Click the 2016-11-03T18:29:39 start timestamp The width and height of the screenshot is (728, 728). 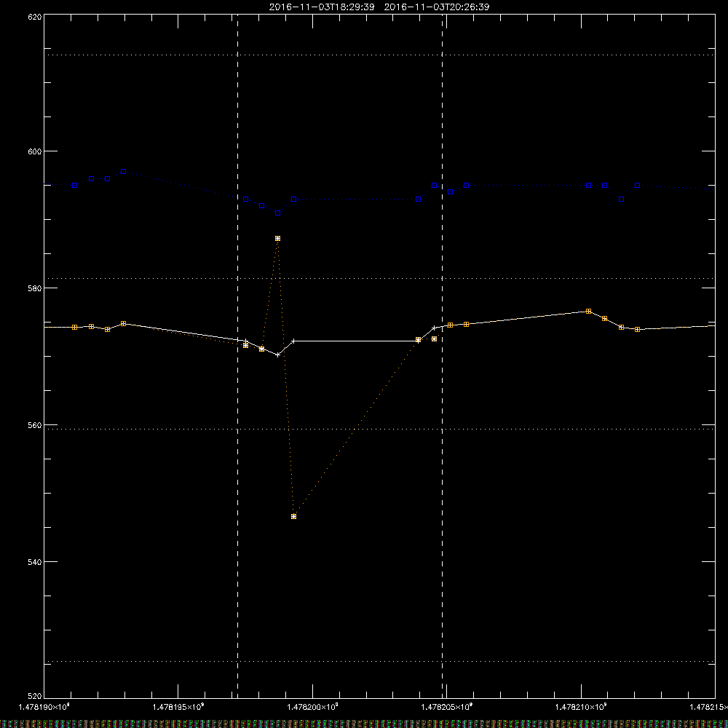point(322,7)
